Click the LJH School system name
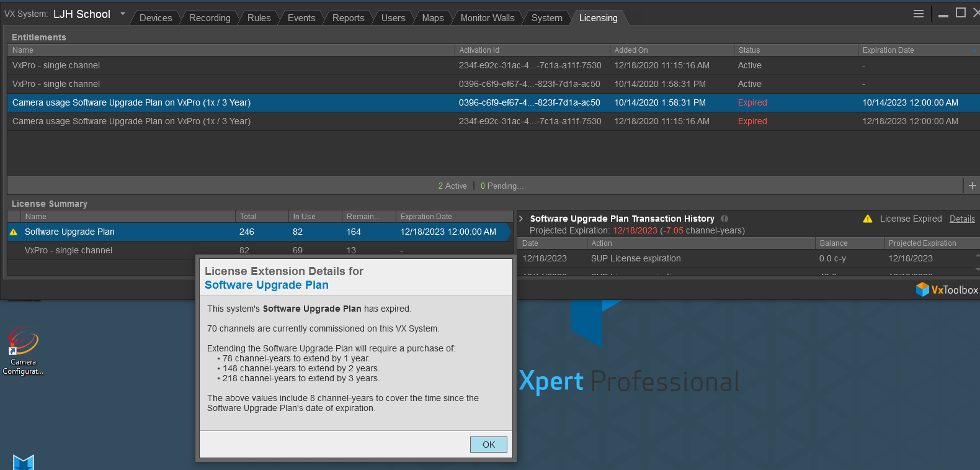 tap(82, 14)
